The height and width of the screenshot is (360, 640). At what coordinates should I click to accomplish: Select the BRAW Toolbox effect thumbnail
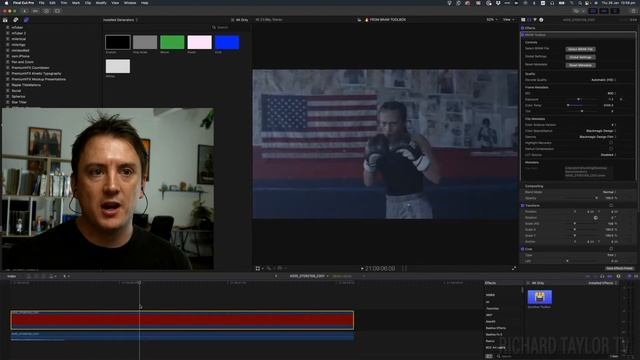coord(540,297)
